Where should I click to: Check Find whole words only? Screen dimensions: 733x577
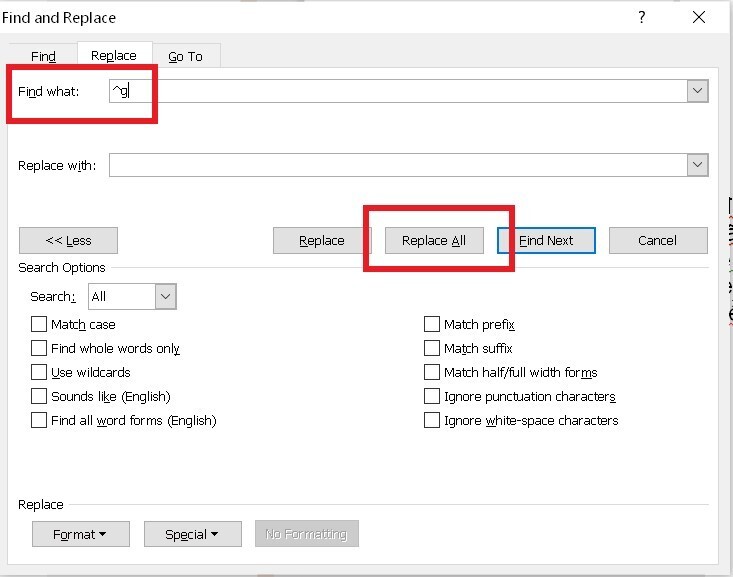pos(39,348)
